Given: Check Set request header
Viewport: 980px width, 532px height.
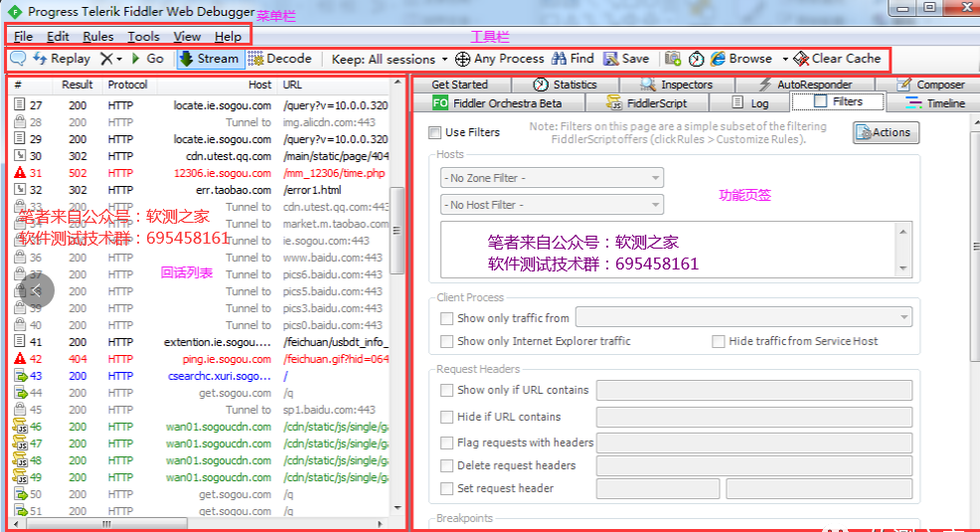Looking at the screenshot, I should coord(446,489).
